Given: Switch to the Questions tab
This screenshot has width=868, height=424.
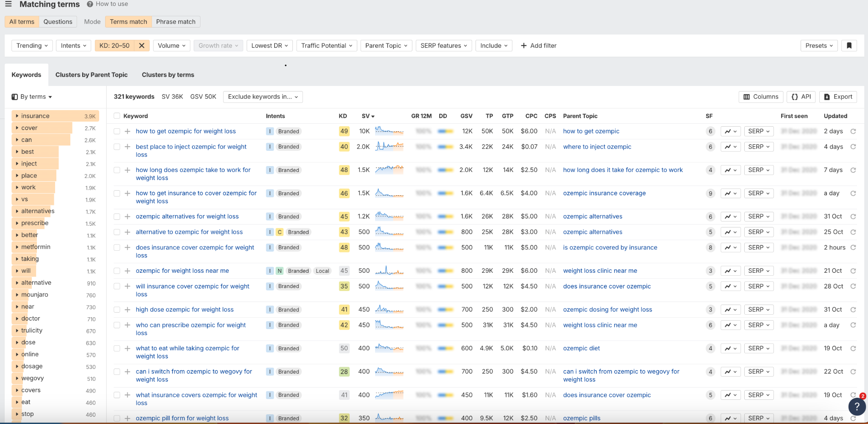Looking at the screenshot, I should click(x=58, y=22).
